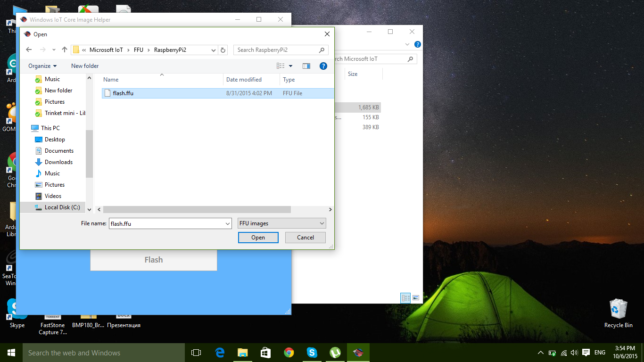Show hidden system tray icons
644x362 pixels.
[541, 353]
